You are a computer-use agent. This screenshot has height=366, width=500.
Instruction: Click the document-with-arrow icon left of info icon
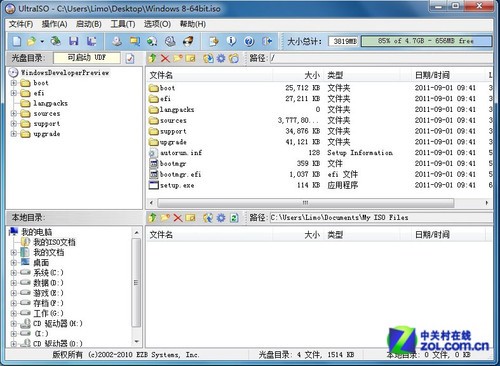pos(214,41)
